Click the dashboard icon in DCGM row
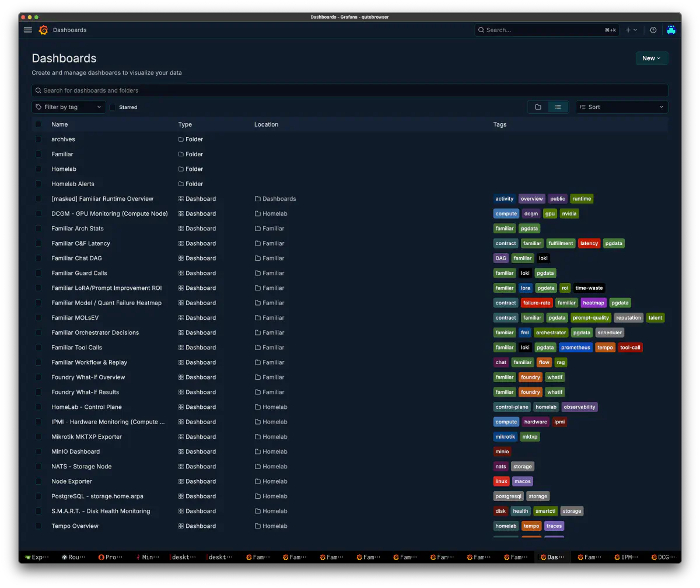 (x=181, y=213)
